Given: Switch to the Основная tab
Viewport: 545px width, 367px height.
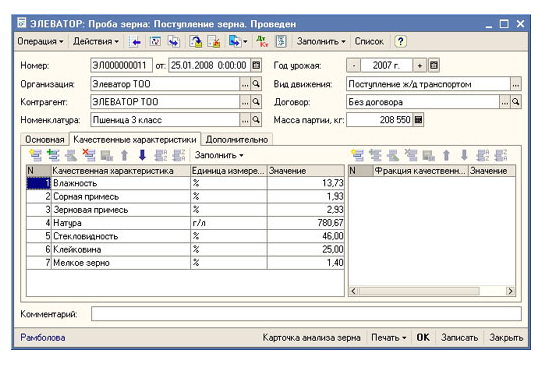Looking at the screenshot, I should [x=45, y=140].
